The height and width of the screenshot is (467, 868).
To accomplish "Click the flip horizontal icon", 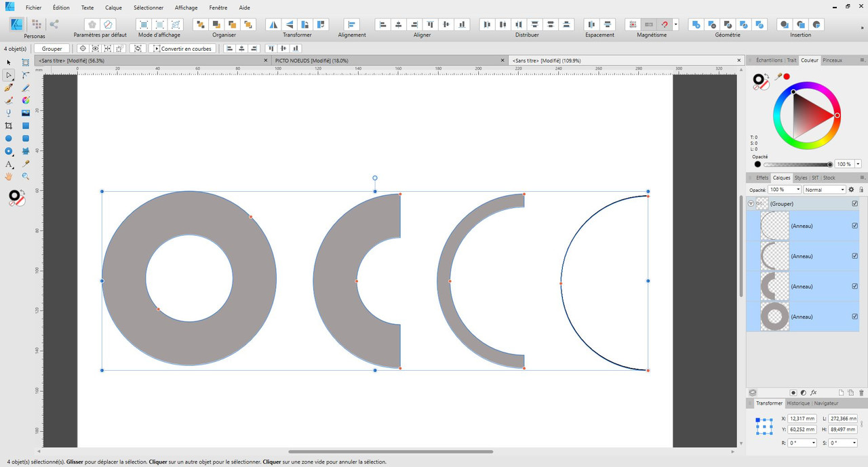I will coord(273,24).
